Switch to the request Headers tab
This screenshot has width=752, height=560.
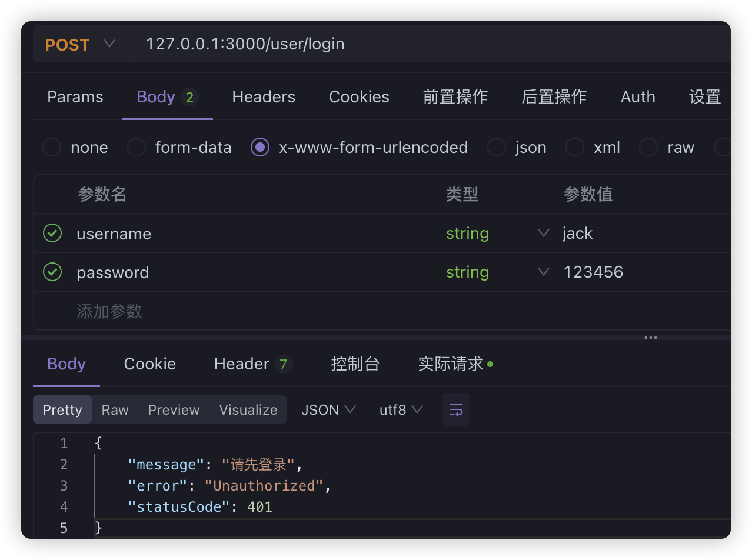pyautogui.click(x=264, y=97)
